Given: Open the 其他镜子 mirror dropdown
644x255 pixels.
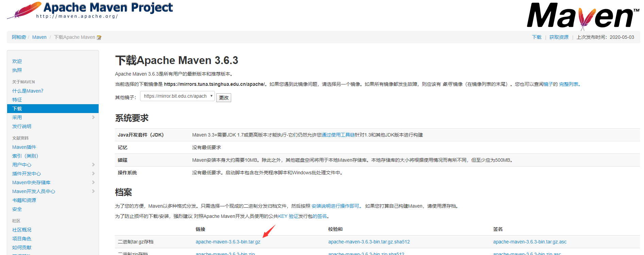Looking at the screenshot, I should pos(177,96).
